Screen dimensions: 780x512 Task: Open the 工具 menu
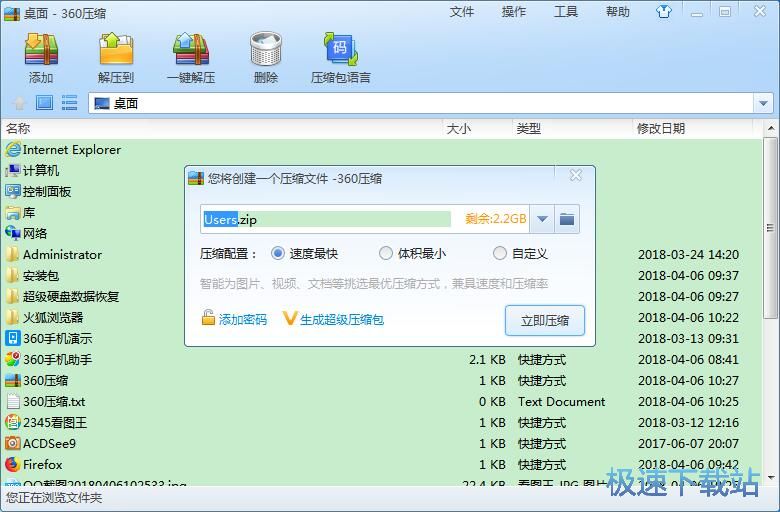(566, 11)
